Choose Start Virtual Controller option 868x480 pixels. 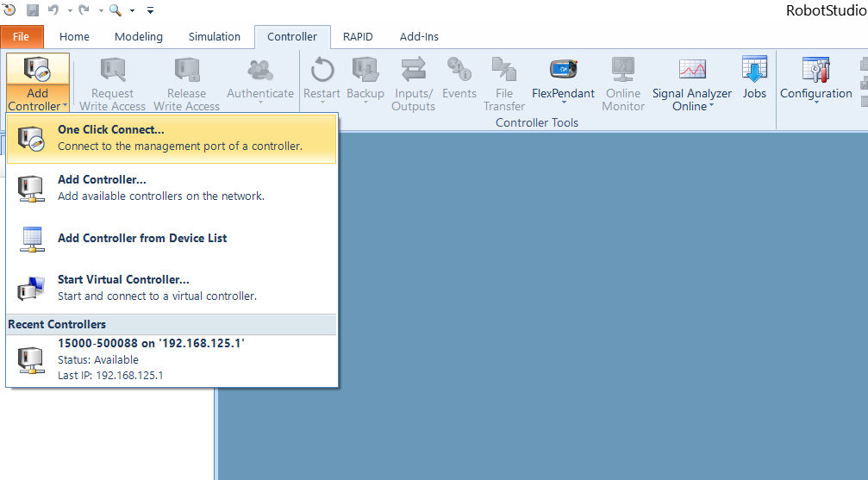click(172, 287)
